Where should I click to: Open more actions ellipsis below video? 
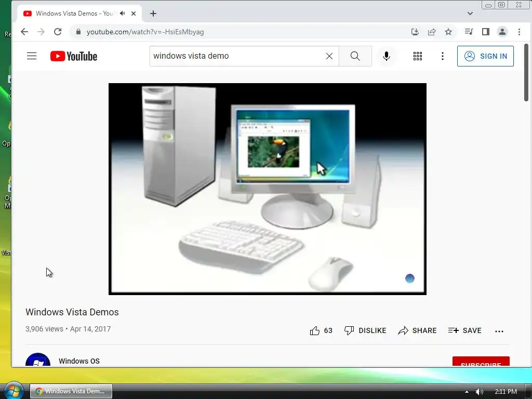[x=499, y=331]
